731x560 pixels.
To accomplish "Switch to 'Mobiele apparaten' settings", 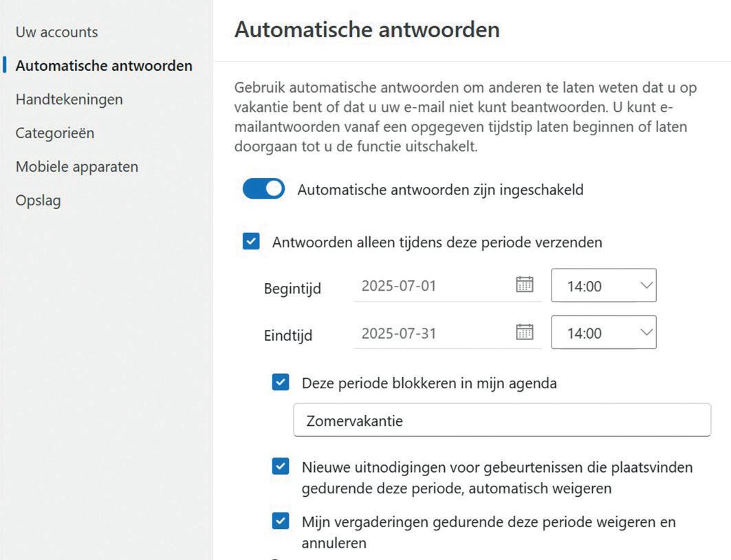I will coord(77,166).
